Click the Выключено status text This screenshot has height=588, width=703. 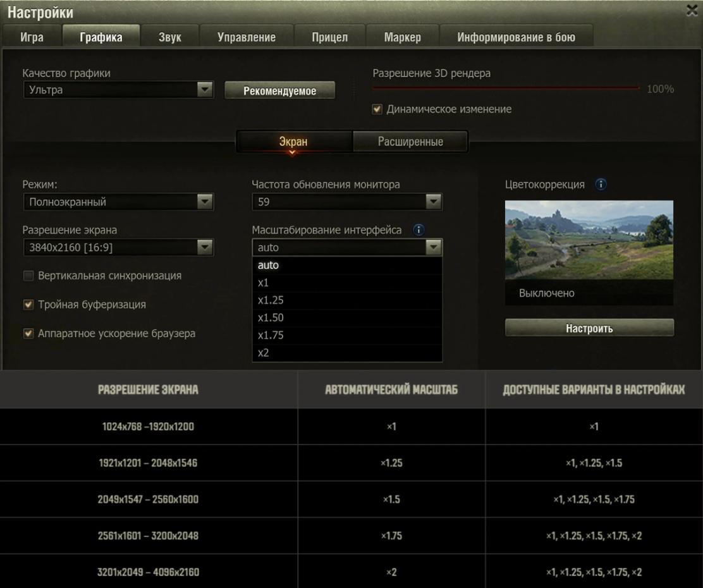[x=546, y=293]
